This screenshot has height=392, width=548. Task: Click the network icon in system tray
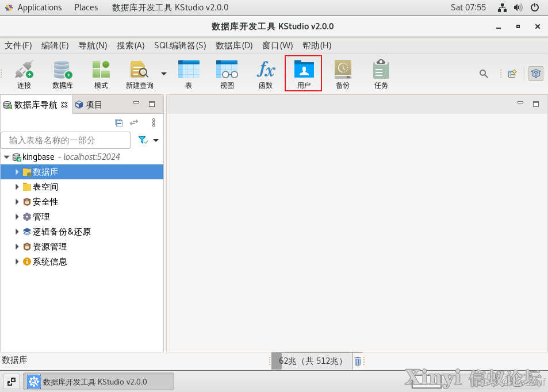click(x=502, y=7)
